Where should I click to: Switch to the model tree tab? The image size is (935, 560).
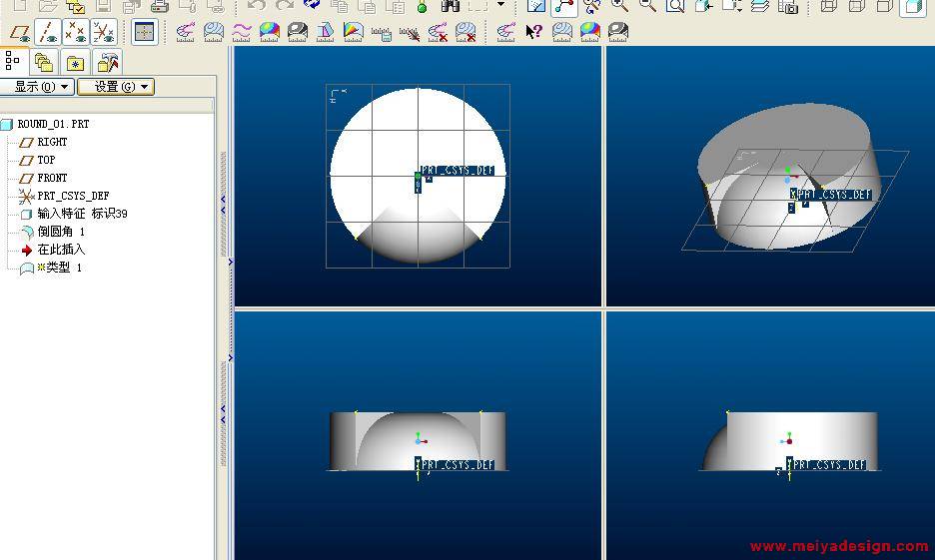click(13, 62)
